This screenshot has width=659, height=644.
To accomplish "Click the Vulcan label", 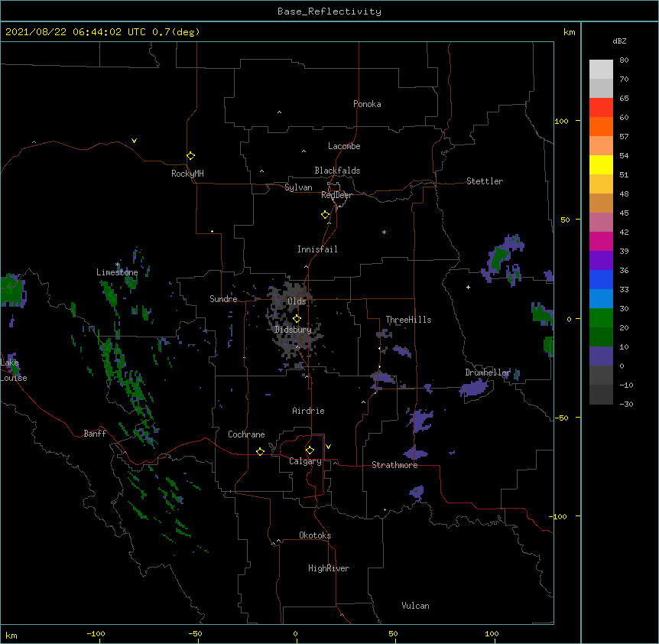I will pos(415,606).
